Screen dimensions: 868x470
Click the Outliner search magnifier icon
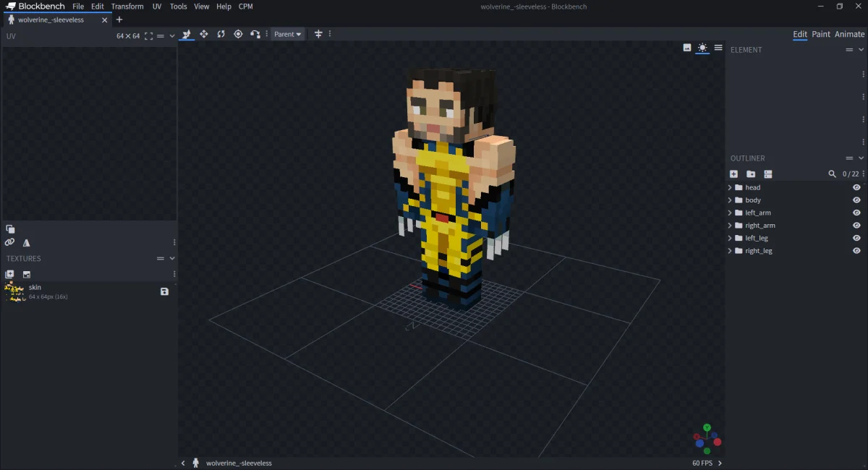(x=833, y=174)
